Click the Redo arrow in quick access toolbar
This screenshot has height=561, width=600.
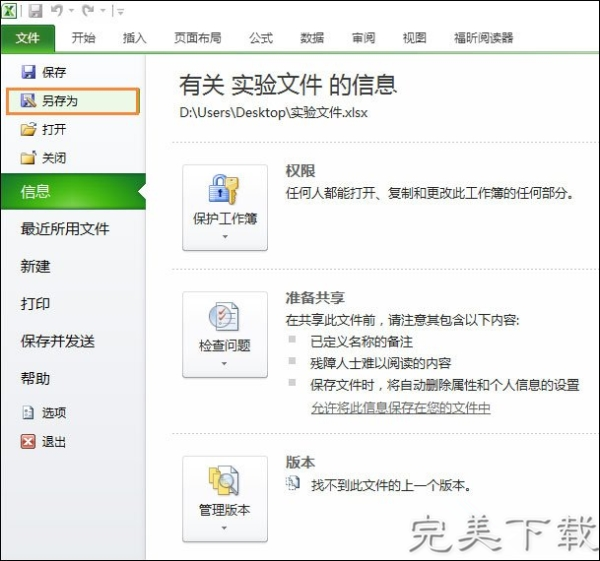tap(88, 11)
